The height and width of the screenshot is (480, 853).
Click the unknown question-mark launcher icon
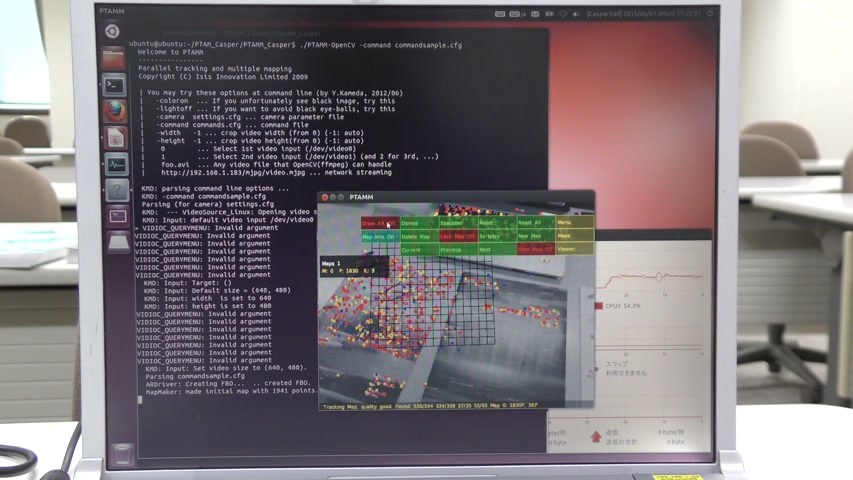point(117,190)
